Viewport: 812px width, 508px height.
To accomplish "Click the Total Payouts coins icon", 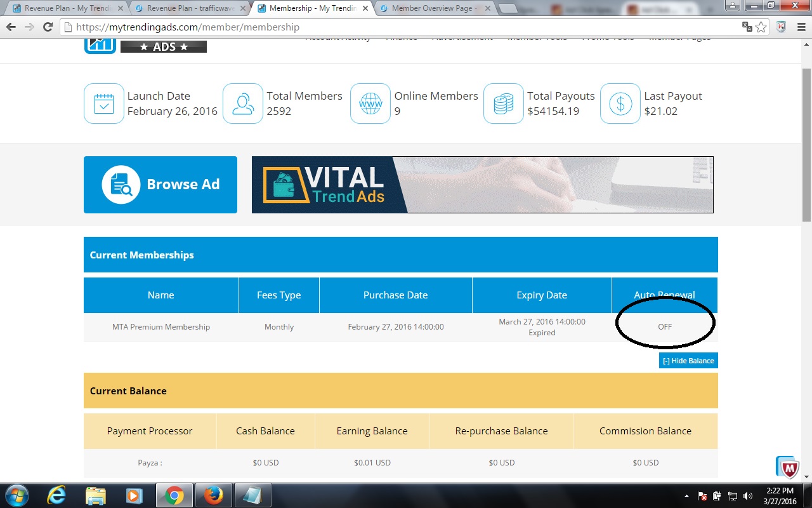I will pos(504,104).
